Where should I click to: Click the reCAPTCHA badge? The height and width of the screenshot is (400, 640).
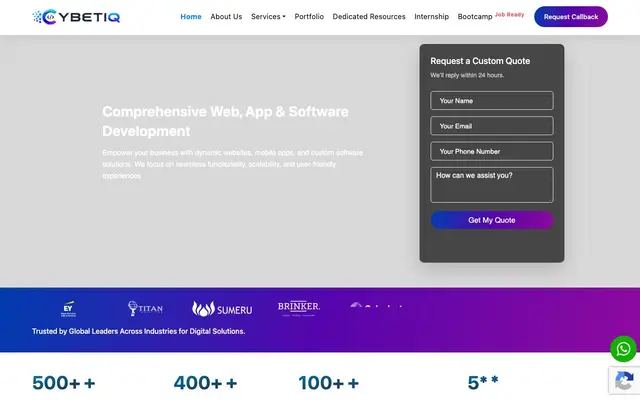tap(624, 381)
